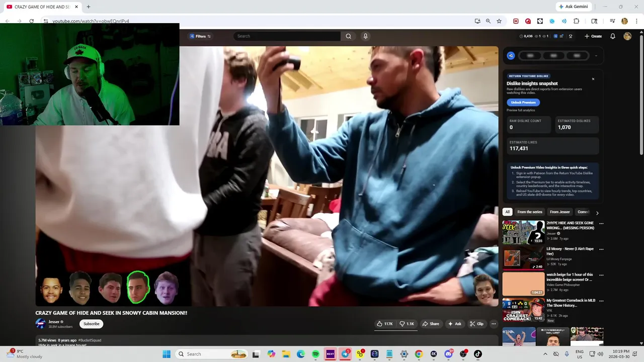Click install app icon in address bar
Viewport: 644px width, 362px height.
coord(477,21)
